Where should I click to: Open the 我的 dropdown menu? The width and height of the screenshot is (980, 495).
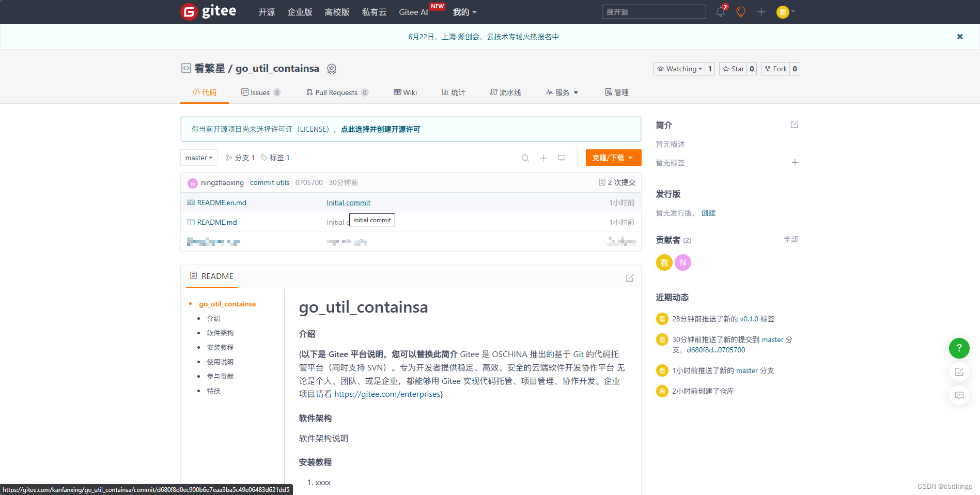tap(464, 12)
